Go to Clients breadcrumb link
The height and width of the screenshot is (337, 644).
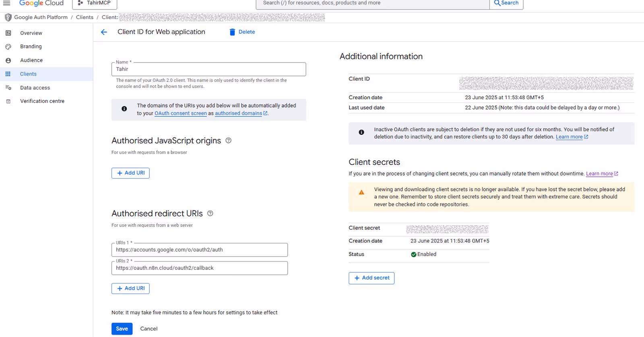[85, 17]
